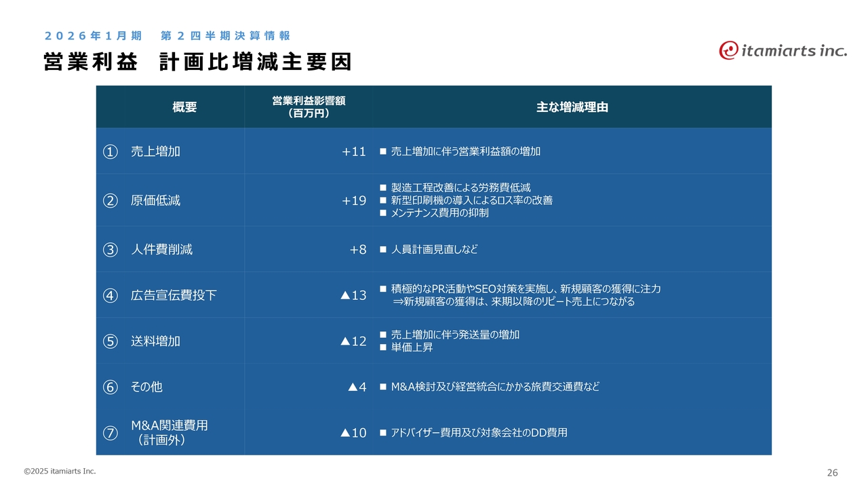Click the ▲13 value for 広告宣伝費投下
868x496 pixels.
coord(353,296)
